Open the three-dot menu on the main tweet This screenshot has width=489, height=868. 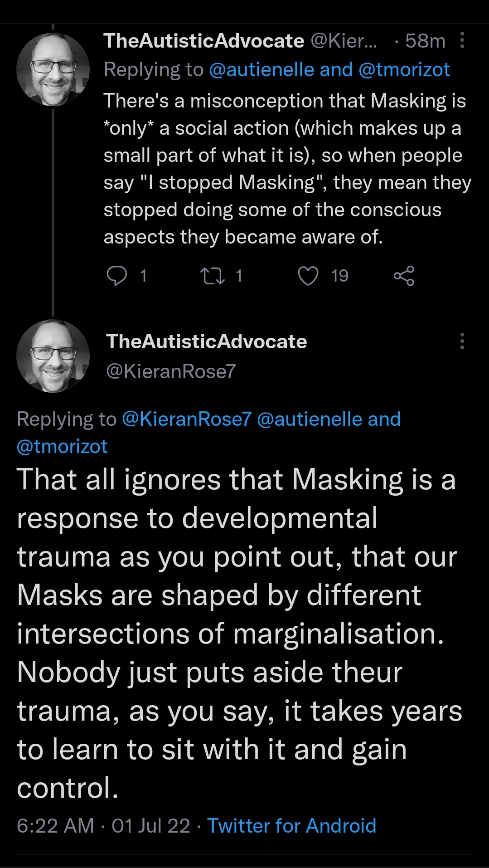click(x=462, y=341)
